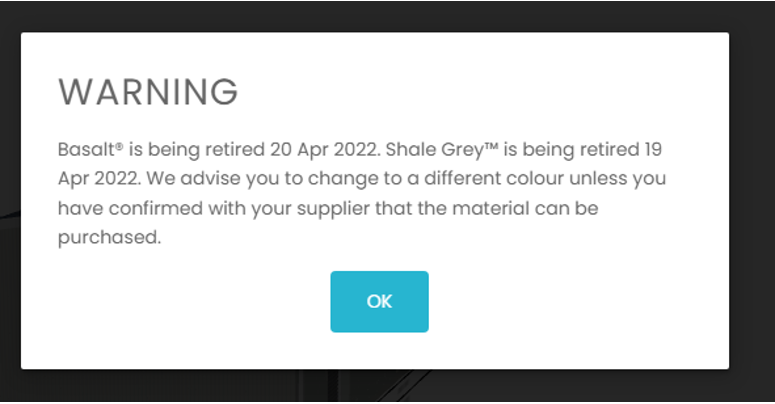Click Apr 2022 starting the second line

(92, 180)
